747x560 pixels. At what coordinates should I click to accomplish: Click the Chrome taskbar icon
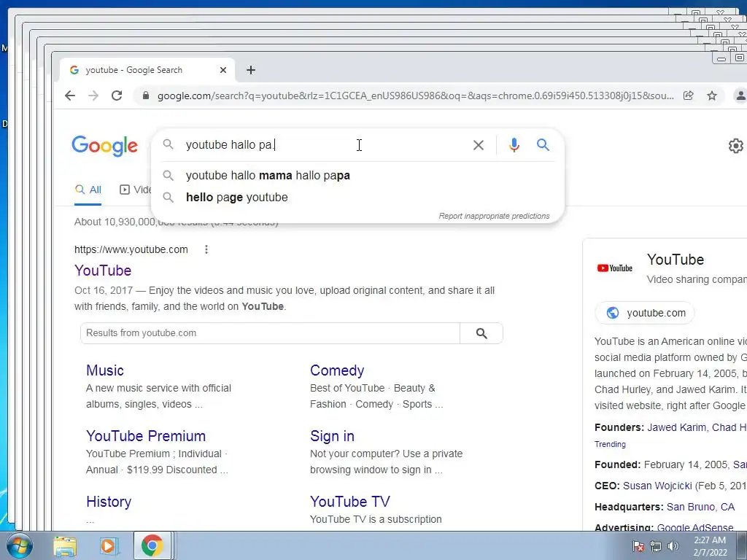pyautogui.click(x=152, y=545)
